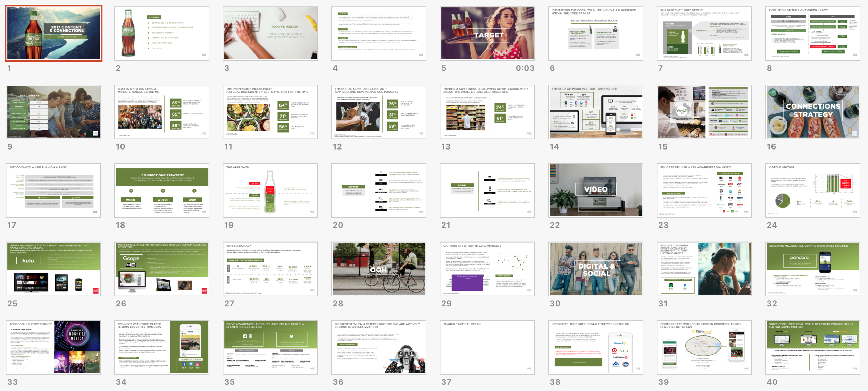Pick the Google YouTube Inspire Millennials slide
Viewport: 868px width, 391px height.
coord(162,269)
